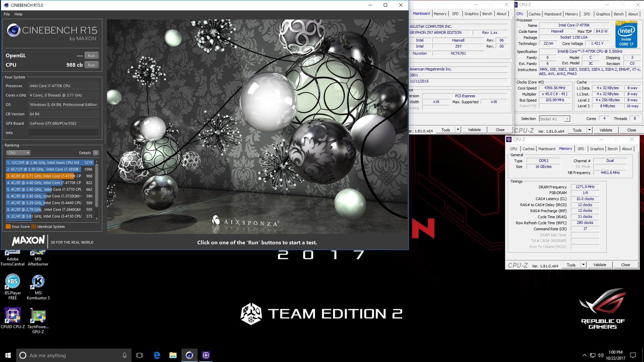Click the network icon in system tray
This screenshot has height=362, width=644.
click(593, 355)
